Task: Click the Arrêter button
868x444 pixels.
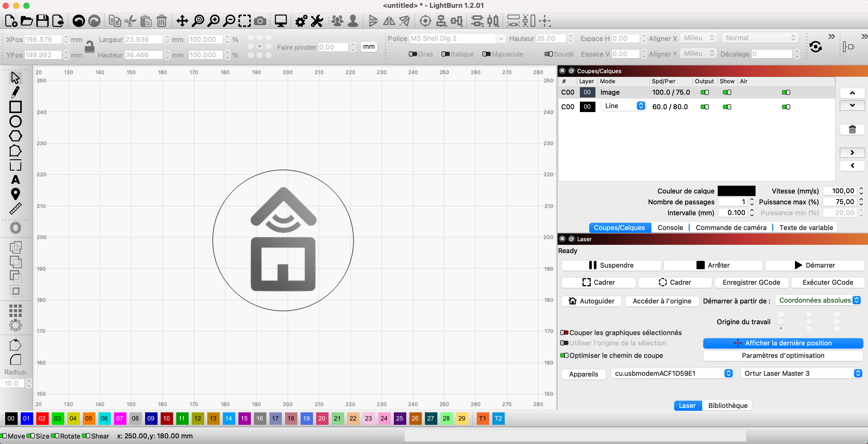Action: 713,265
